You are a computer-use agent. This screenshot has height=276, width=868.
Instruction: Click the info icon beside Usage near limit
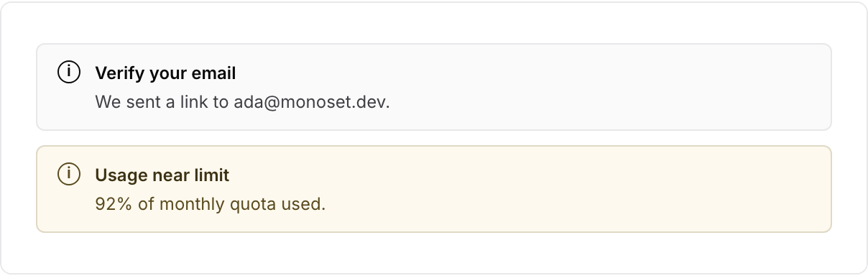click(68, 175)
